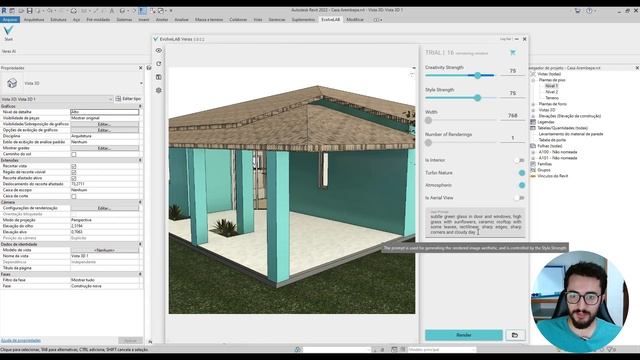Click the Number of Renderings slider handle

click(428, 143)
